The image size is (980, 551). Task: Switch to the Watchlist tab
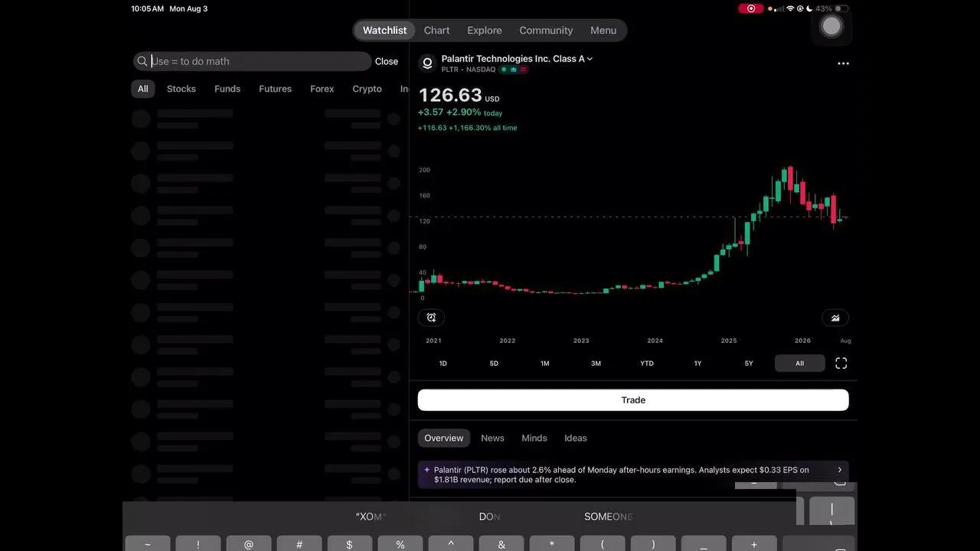(384, 31)
